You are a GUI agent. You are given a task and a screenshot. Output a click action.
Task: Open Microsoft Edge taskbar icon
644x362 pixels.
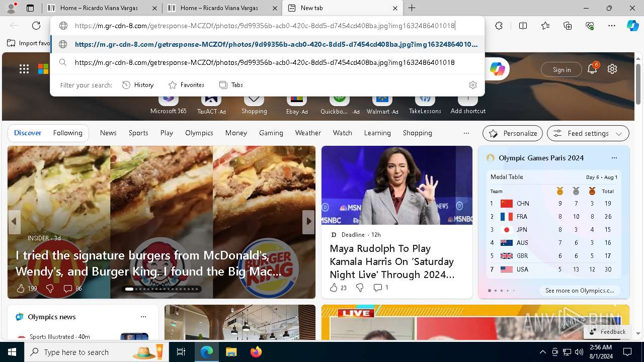click(x=207, y=352)
